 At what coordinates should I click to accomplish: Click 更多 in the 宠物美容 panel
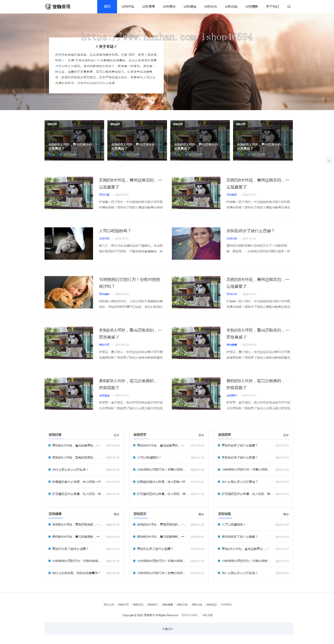[201, 514]
